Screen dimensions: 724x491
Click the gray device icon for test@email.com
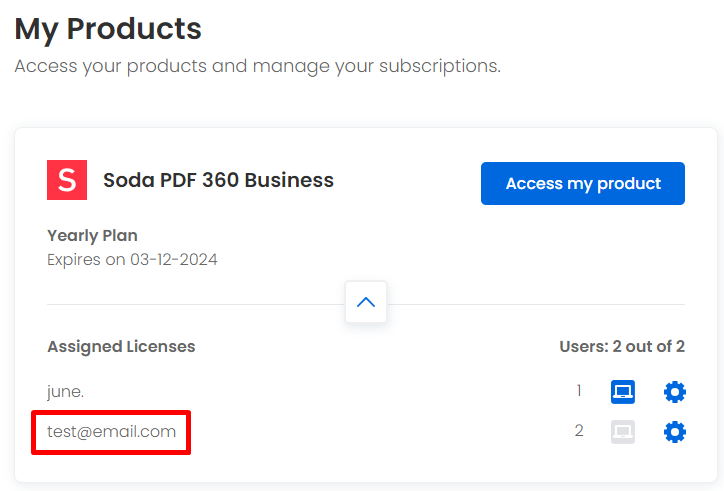(623, 432)
